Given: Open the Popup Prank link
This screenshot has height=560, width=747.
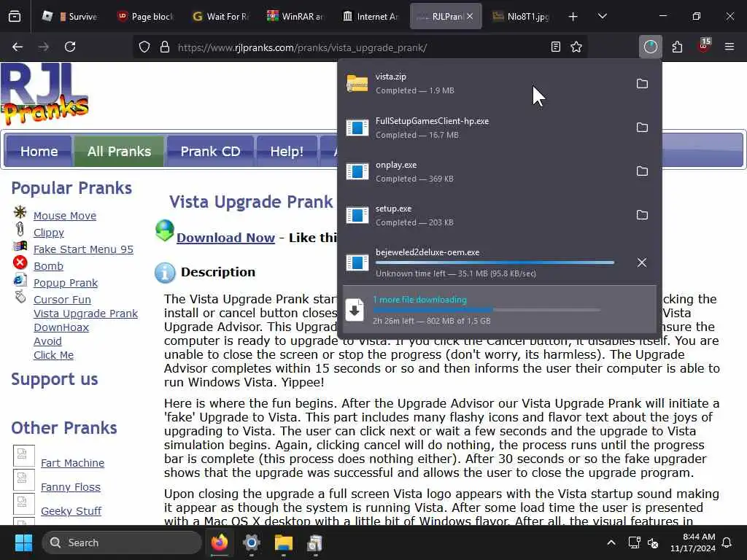Looking at the screenshot, I should click(65, 283).
